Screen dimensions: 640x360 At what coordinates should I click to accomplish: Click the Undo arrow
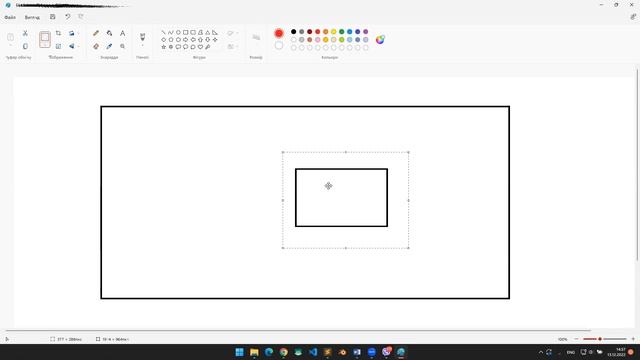67,17
